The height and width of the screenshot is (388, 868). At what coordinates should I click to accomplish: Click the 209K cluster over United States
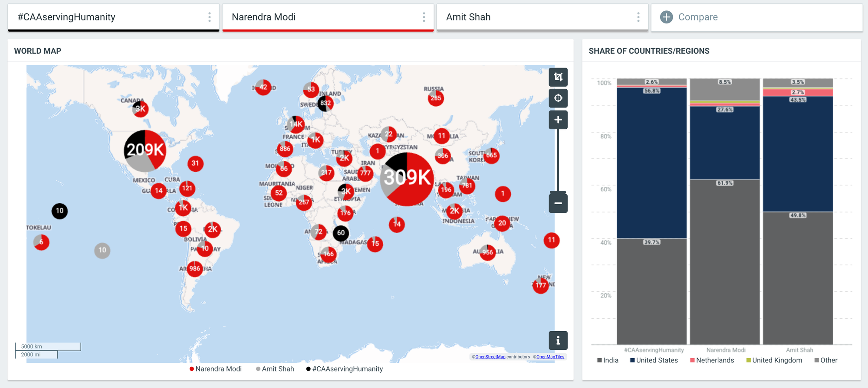pos(145,151)
